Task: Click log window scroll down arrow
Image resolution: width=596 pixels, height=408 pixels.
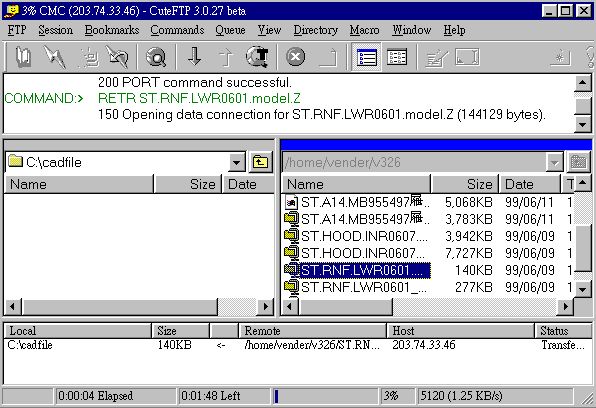Action: click(583, 124)
